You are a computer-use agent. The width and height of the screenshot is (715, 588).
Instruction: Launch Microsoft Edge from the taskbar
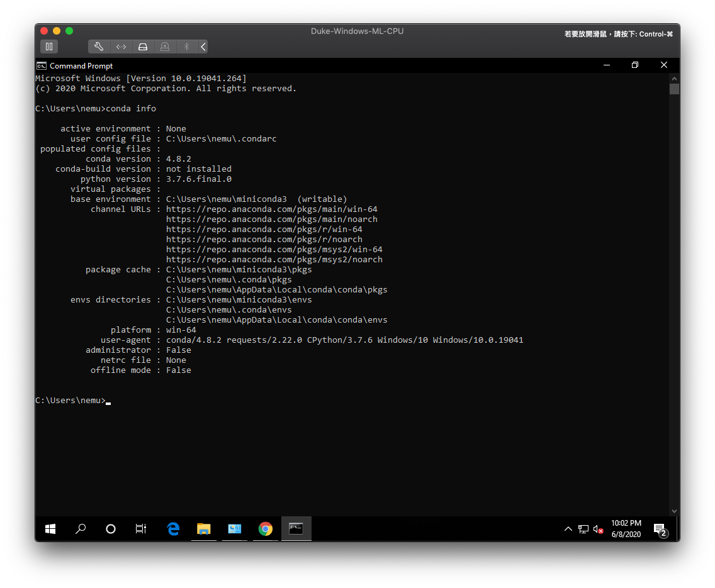[173, 529]
